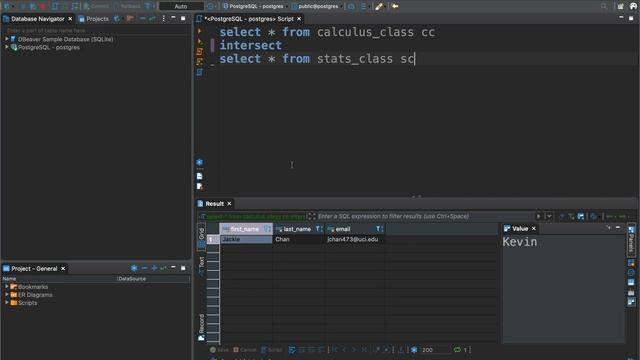Execute statement in new tab icon
Screen dimensions: 640x360
point(200,41)
